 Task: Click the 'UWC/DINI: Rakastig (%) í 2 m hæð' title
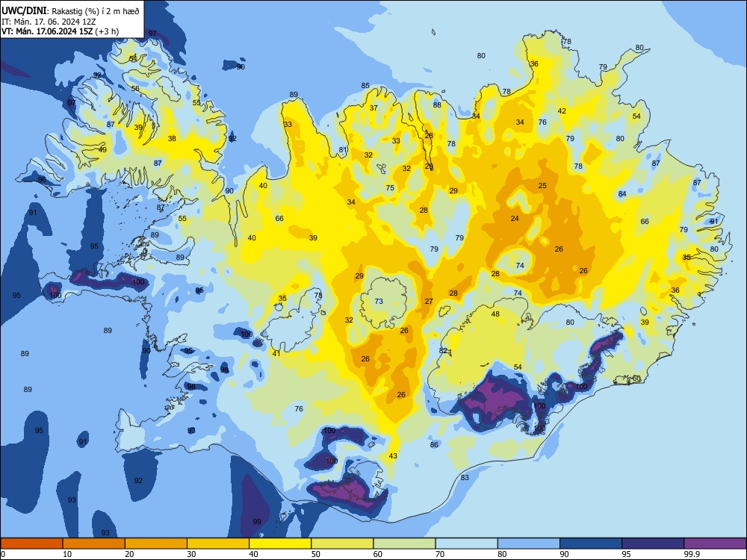click(x=70, y=10)
